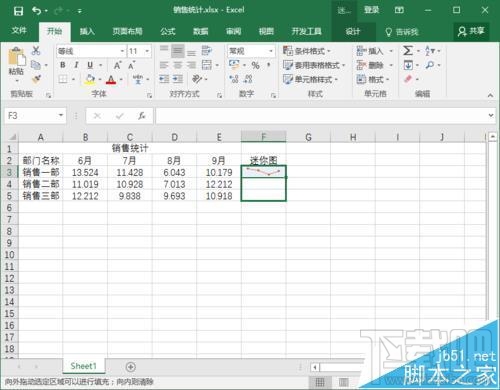Click the Cut scissors icon
The height and width of the screenshot is (390, 500).
36,51
